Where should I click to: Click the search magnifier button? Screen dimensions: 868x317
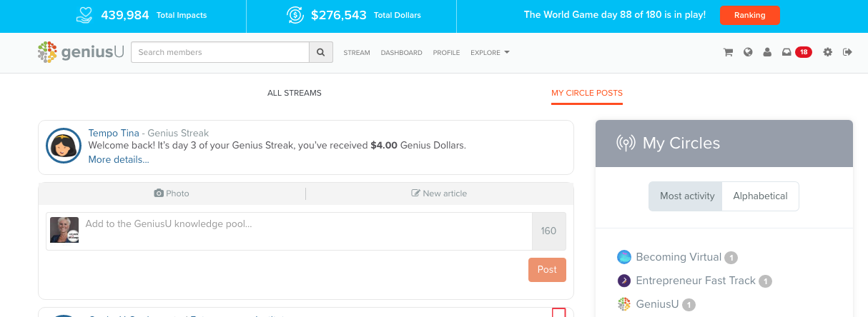321,52
